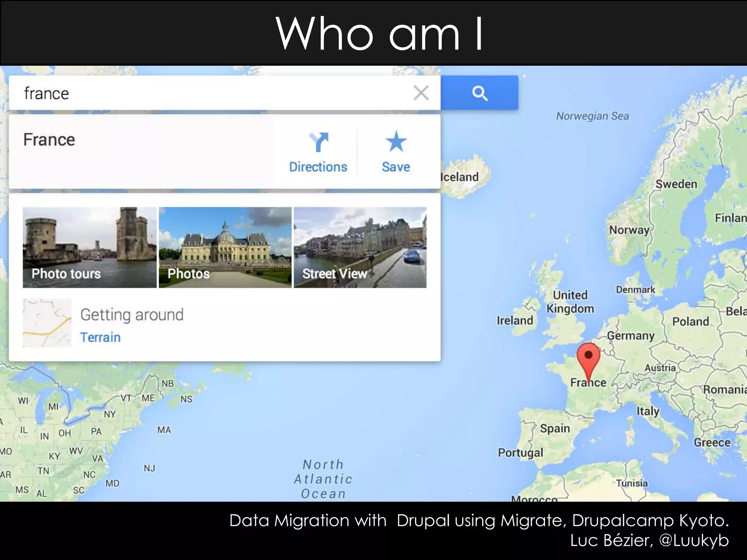Click the 'Spain' map label

click(555, 428)
